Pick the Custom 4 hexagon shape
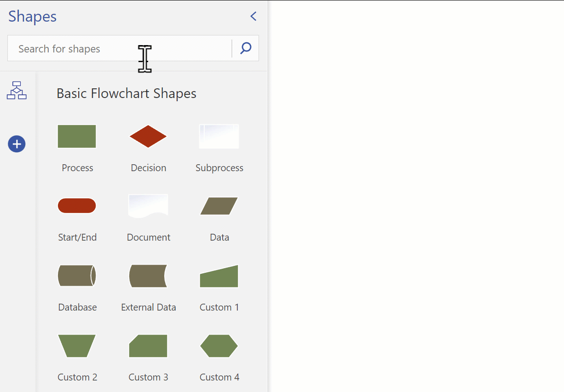This screenshot has width=564, height=392. click(x=219, y=346)
